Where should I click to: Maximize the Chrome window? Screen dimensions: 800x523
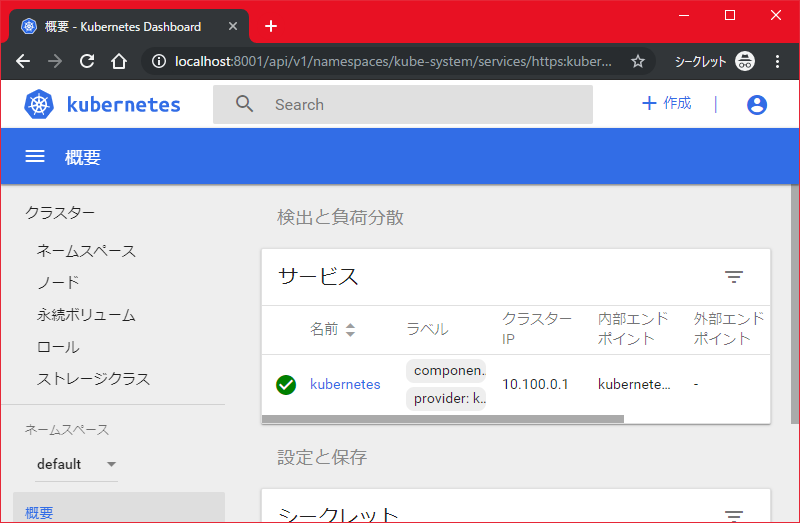tap(730, 15)
